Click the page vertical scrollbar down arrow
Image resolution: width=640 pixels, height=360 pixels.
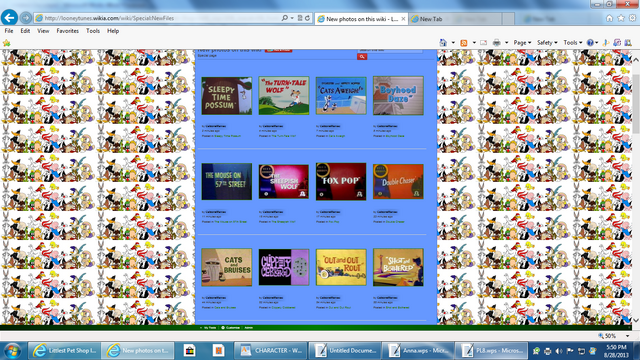[636, 320]
